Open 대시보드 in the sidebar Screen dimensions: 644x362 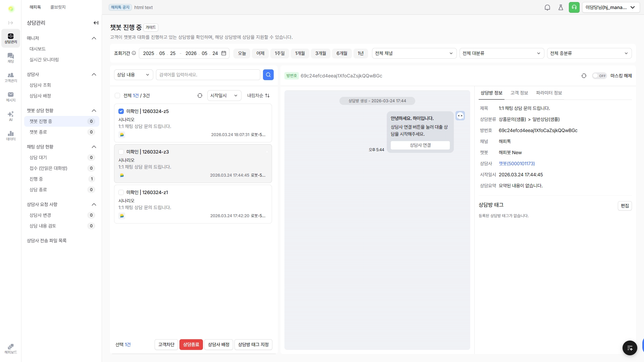pyautogui.click(x=62, y=49)
